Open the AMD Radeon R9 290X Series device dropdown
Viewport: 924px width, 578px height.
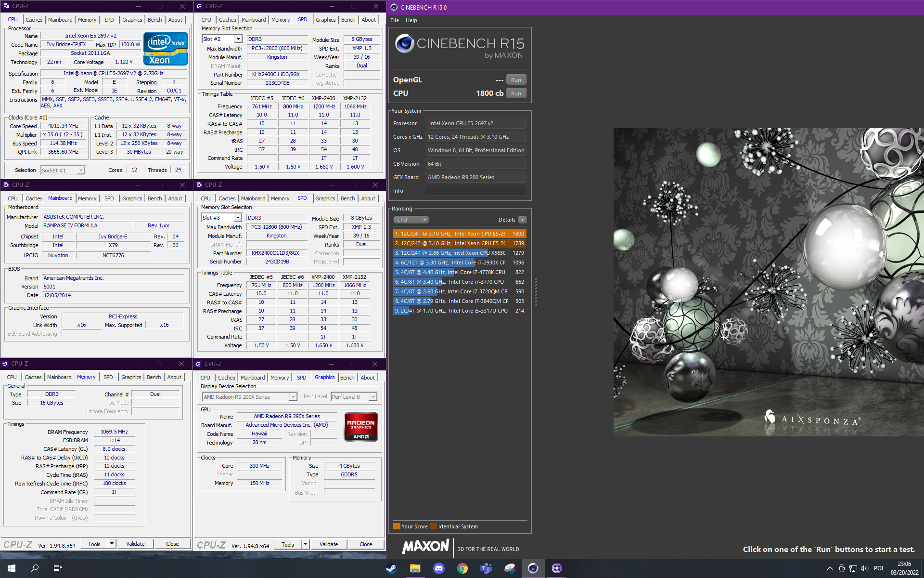coord(293,397)
